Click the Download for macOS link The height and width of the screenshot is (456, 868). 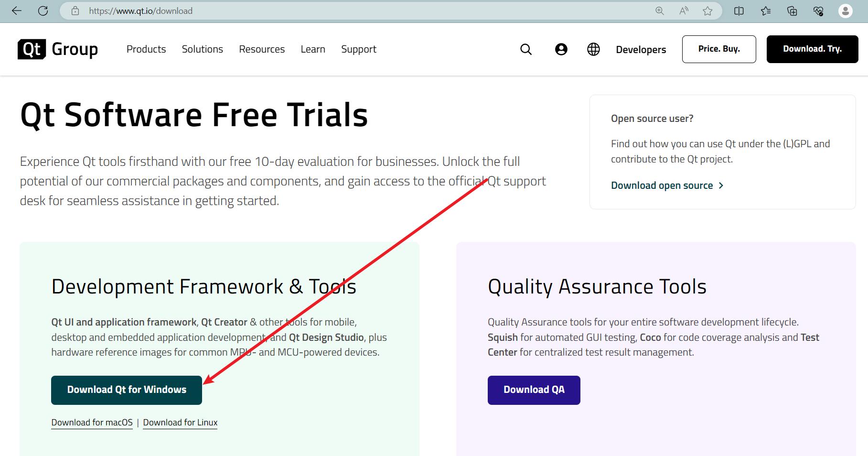[92, 423]
